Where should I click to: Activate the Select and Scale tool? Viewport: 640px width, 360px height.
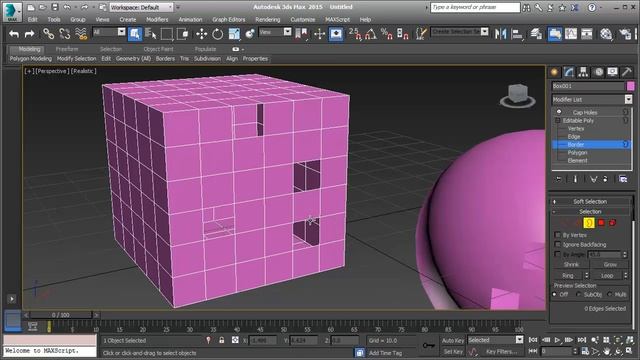point(234,34)
